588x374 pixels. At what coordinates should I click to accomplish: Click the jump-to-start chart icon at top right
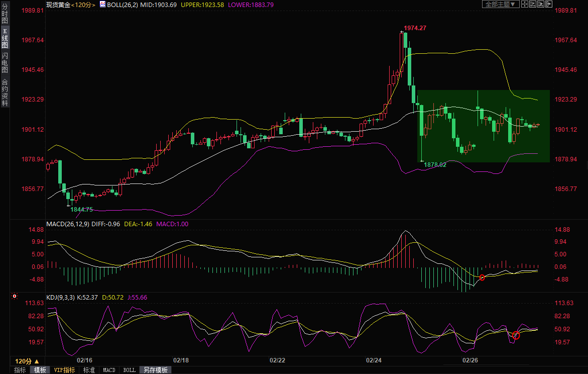click(x=533, y=4)
